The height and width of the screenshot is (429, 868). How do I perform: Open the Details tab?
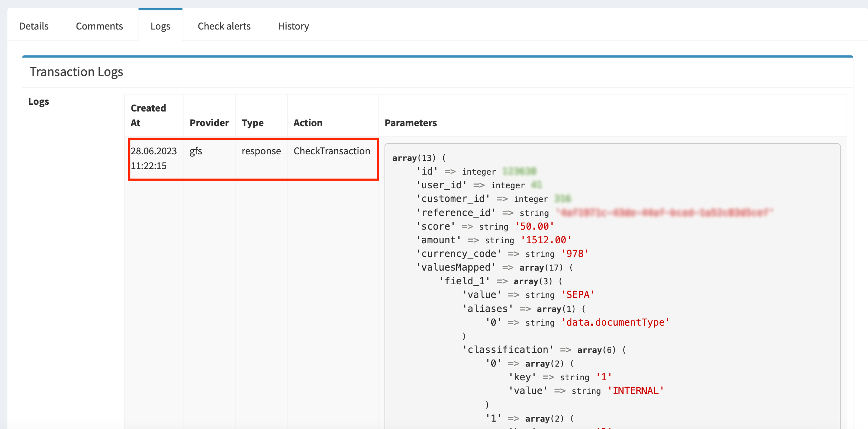point(34,26)
